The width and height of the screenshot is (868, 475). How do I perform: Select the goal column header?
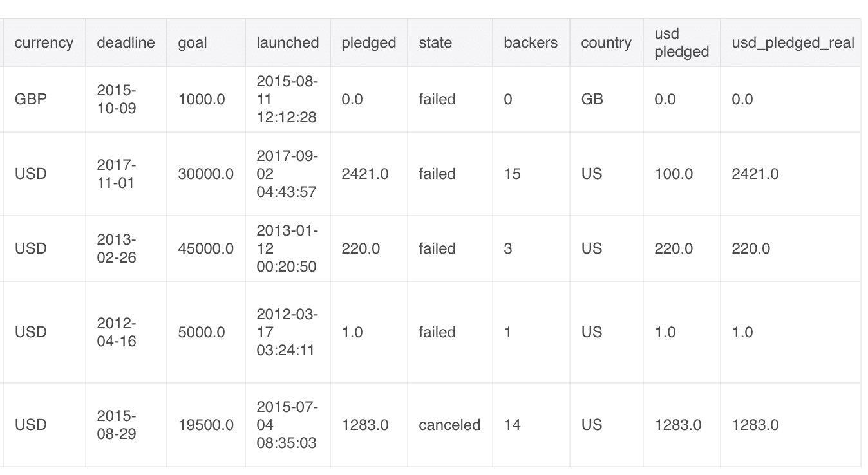[x=193, y=42]
